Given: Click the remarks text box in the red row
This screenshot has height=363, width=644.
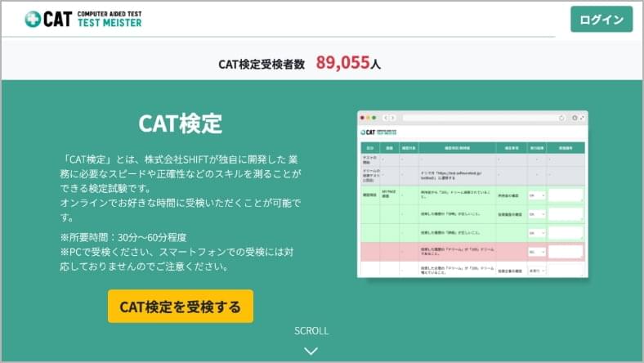Looking at the screenshot, I should (566, 253).
